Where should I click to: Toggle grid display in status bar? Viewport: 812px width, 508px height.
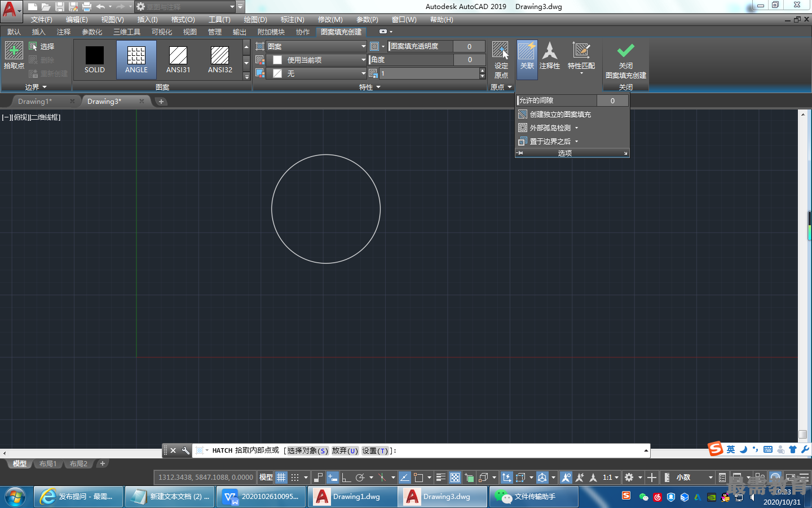(x=281, y=478)
